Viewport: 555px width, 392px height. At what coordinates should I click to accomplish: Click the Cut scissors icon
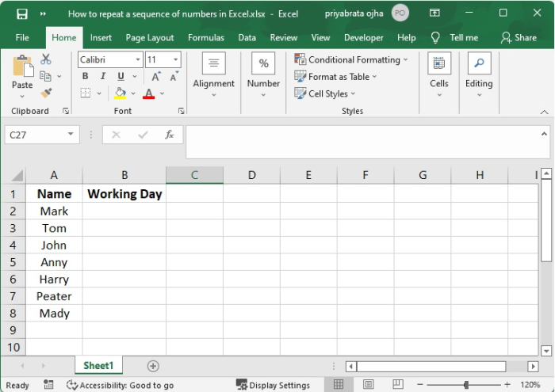pos(46,59)
